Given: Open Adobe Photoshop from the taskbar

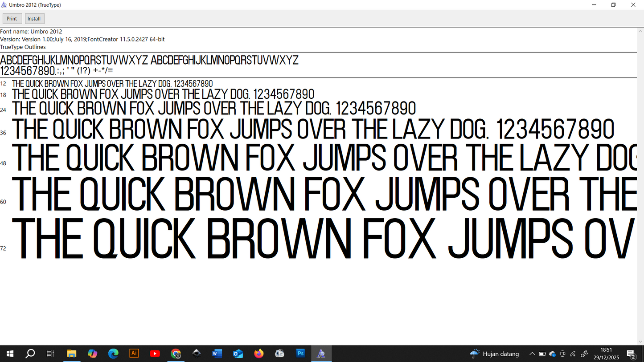Looking at the screenshot, I should (x=301, y=354).
